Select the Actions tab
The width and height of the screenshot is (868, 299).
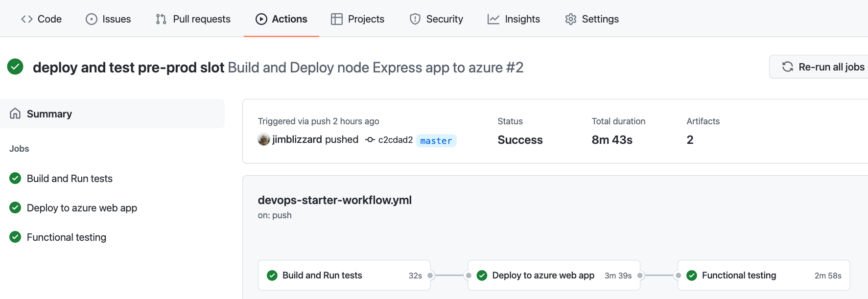(282, 19)
